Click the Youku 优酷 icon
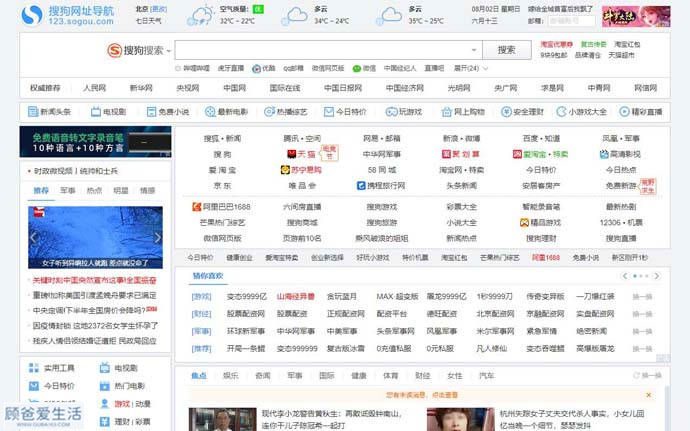This screenshot has height=431, width=690. point(257,69)
